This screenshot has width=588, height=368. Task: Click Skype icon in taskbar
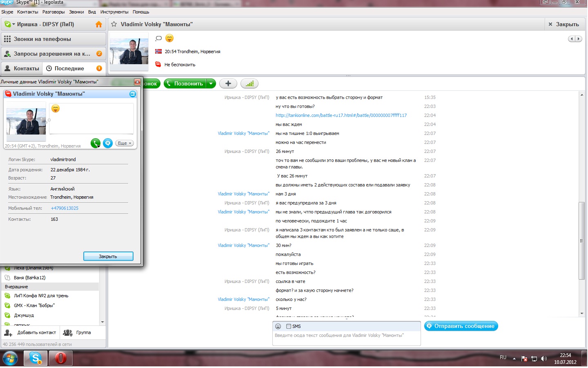pyautogui.click(x=36, y=359)
